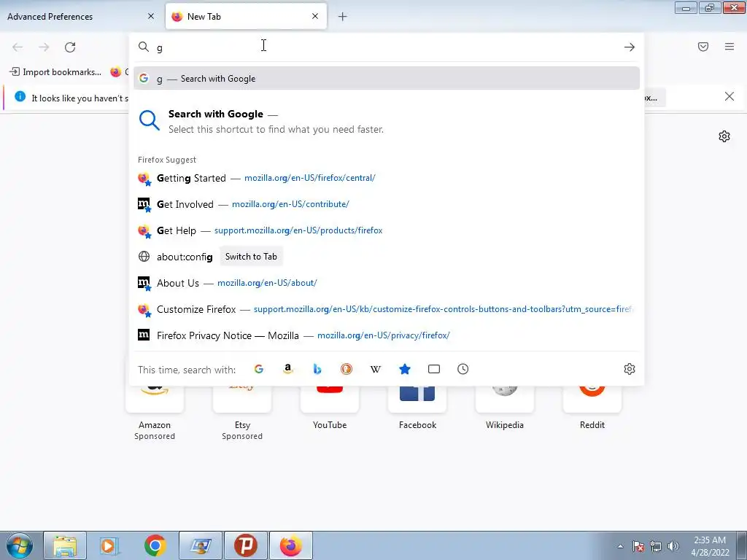The width and height of the screenshot is (747, 560).
Task: Open the Getting Started suggestion
Action: coord(387,178)
